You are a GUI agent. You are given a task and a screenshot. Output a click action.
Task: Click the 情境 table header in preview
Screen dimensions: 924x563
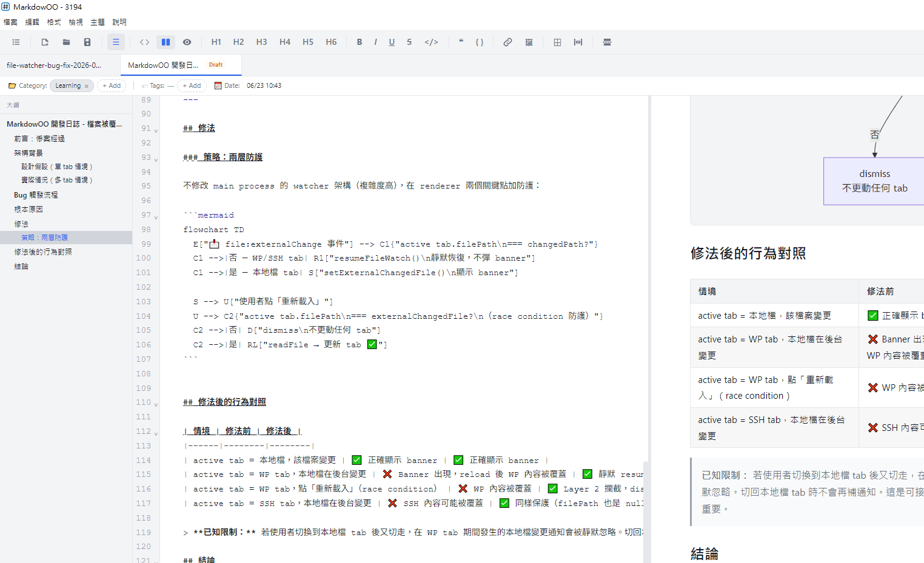tap(774, 291)
